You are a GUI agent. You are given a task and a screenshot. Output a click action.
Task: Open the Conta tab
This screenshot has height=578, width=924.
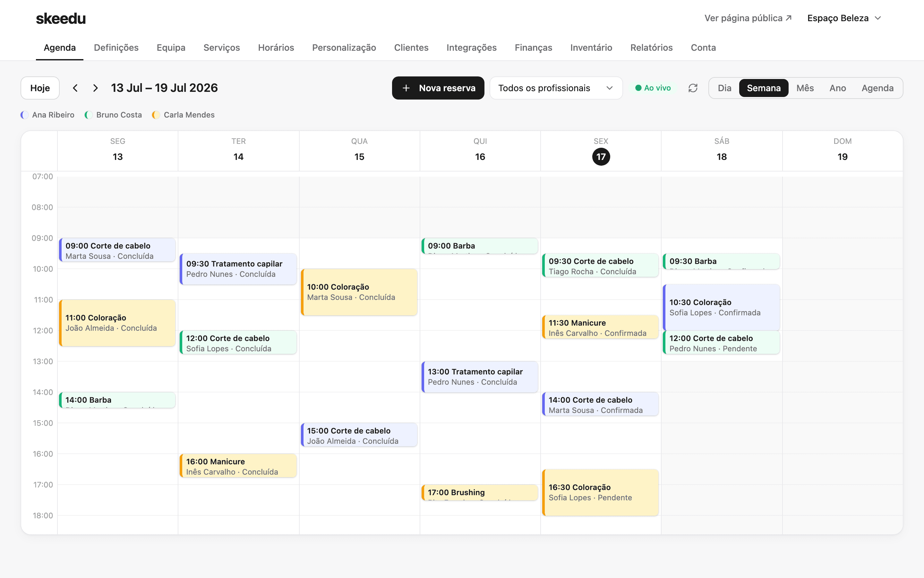coord(703,48)
